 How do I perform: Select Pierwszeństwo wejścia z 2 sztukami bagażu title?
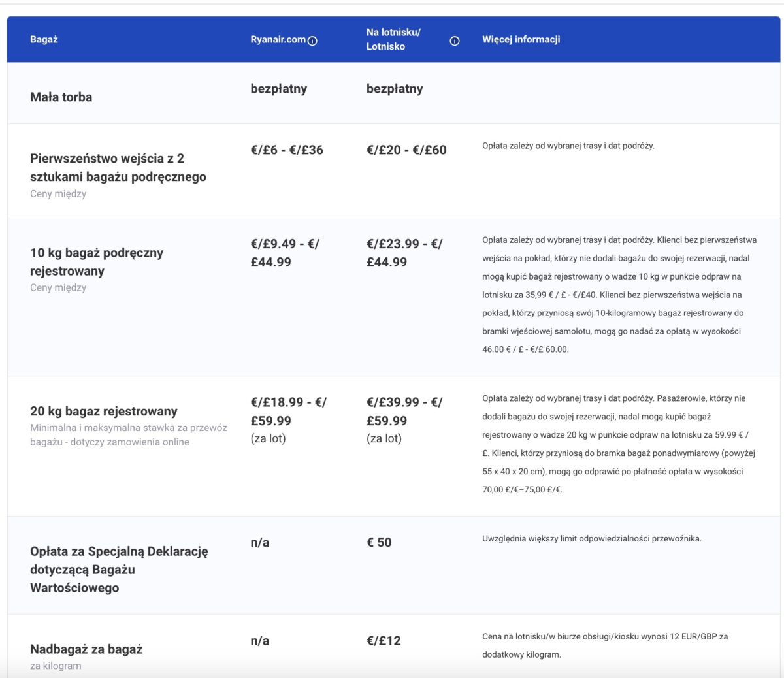(x=118, y=167)
